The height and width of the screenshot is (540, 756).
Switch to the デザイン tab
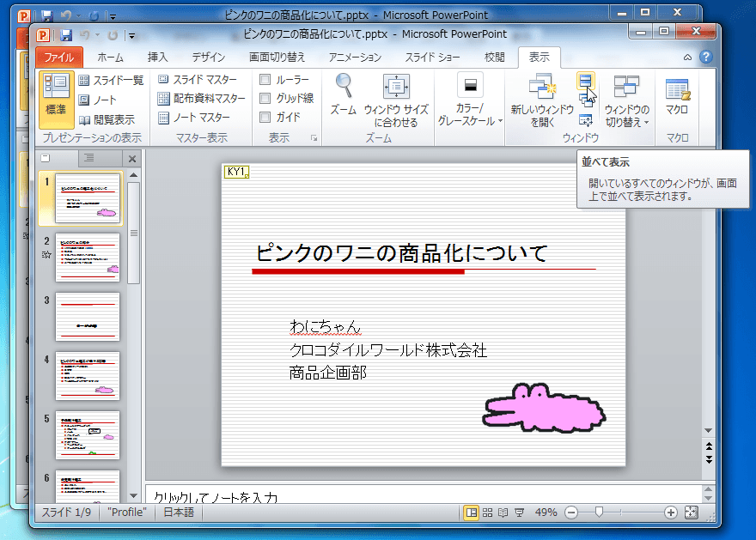point(208,58)
